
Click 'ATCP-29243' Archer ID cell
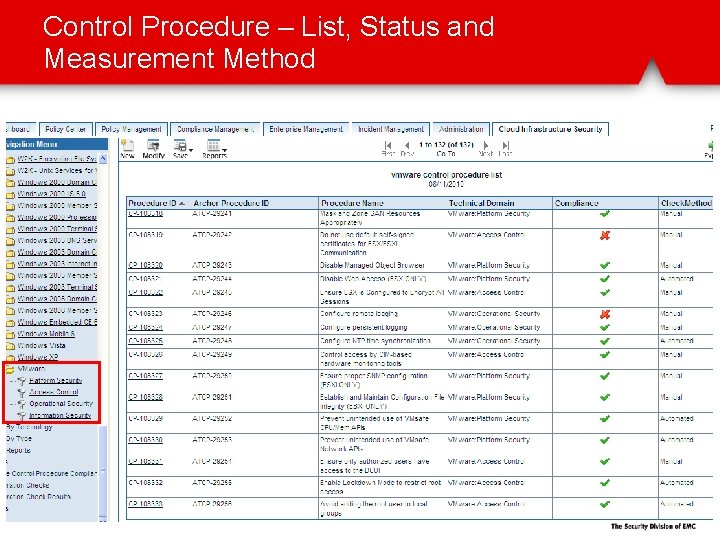[x=212, y=265]
